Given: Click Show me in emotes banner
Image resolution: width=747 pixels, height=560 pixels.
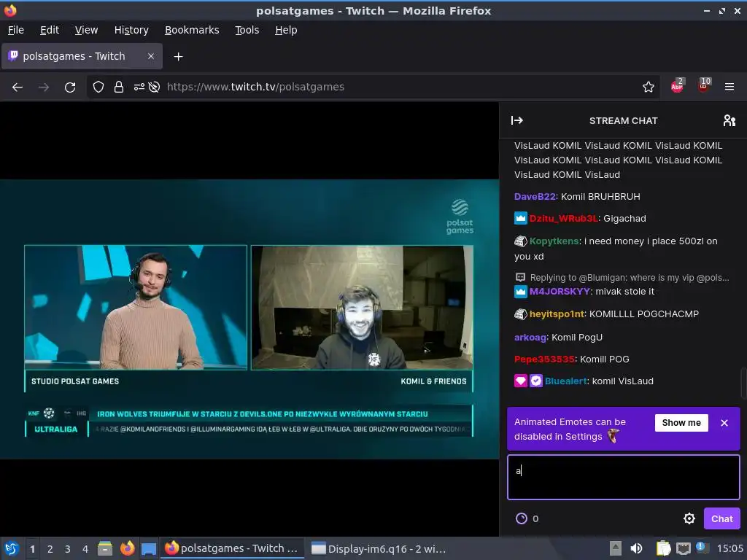Looking at the screenshot, I should pos(681,423).
